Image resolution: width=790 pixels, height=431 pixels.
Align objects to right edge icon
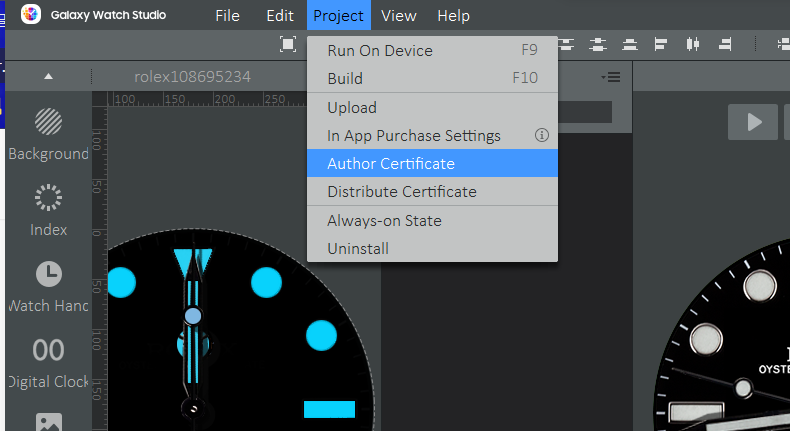coord(725,44)
